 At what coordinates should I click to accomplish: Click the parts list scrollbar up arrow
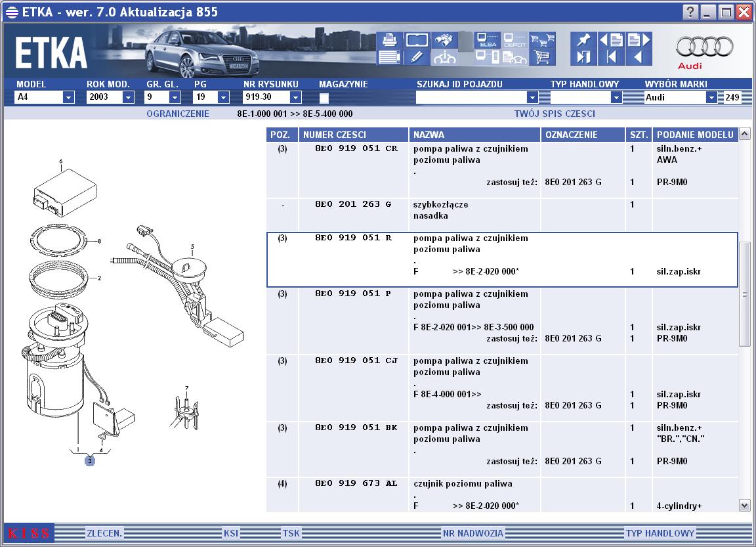[x=744, y=133]
